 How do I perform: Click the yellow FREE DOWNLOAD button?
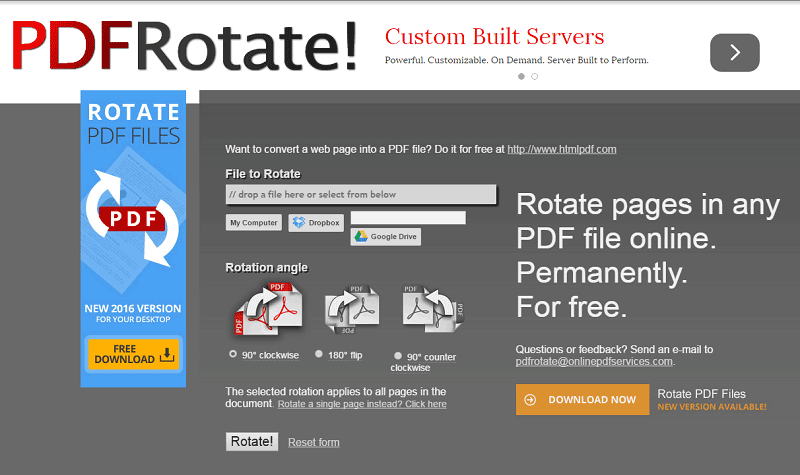pyautogui.click(x=134, y=354)
